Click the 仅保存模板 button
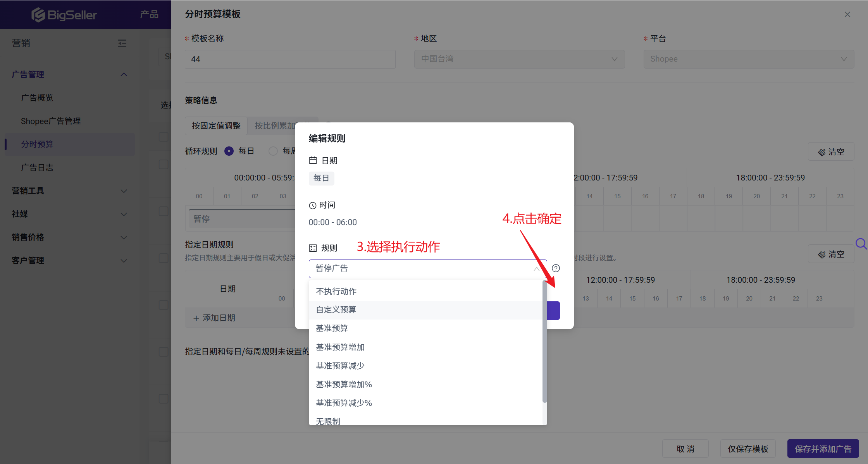 pyautogui.click(x=747, y=449)
